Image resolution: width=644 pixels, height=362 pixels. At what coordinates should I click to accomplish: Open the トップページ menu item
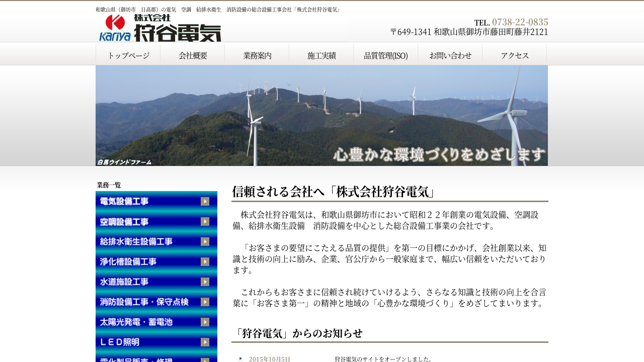click(128, 55)
